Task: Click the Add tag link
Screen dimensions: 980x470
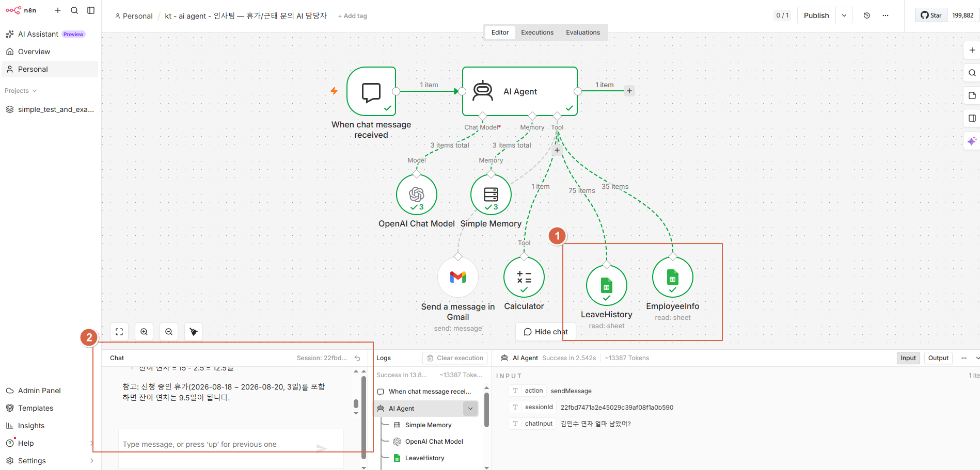Action: coord(353,16)
